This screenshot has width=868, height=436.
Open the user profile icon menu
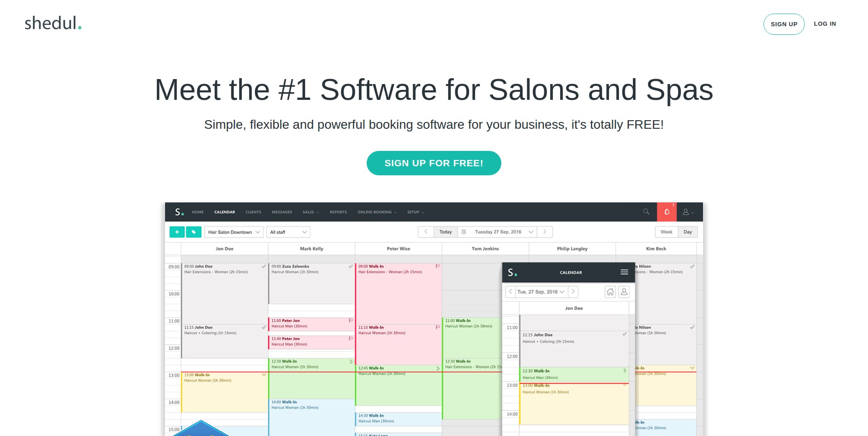[x=688, y=212]
